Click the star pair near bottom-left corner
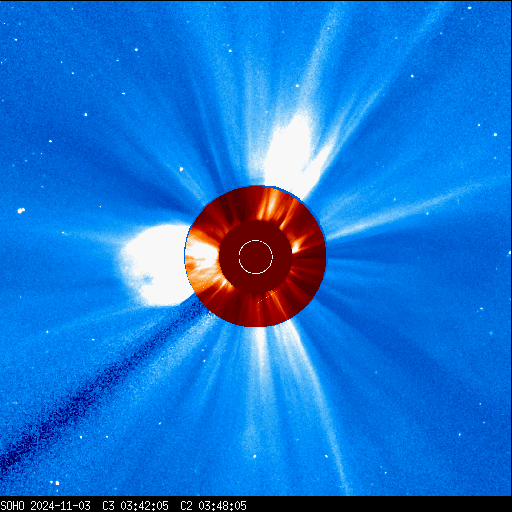The width and height of the screenshot is (512, 512). tap(55, 482)
